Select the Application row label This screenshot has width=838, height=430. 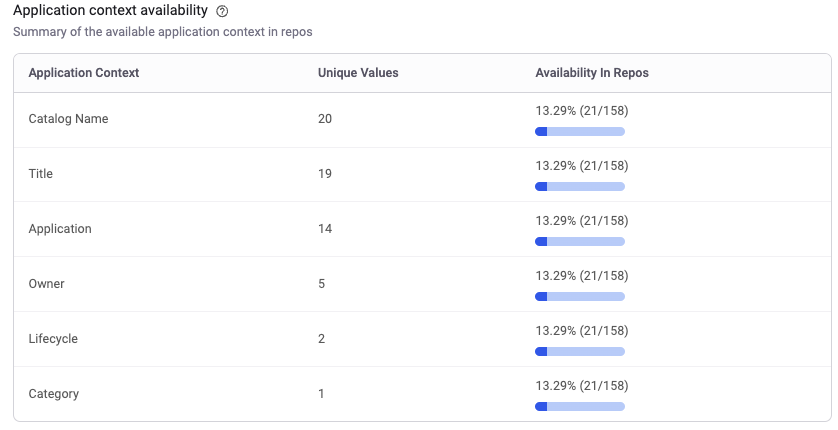click(x=60, y=229)
